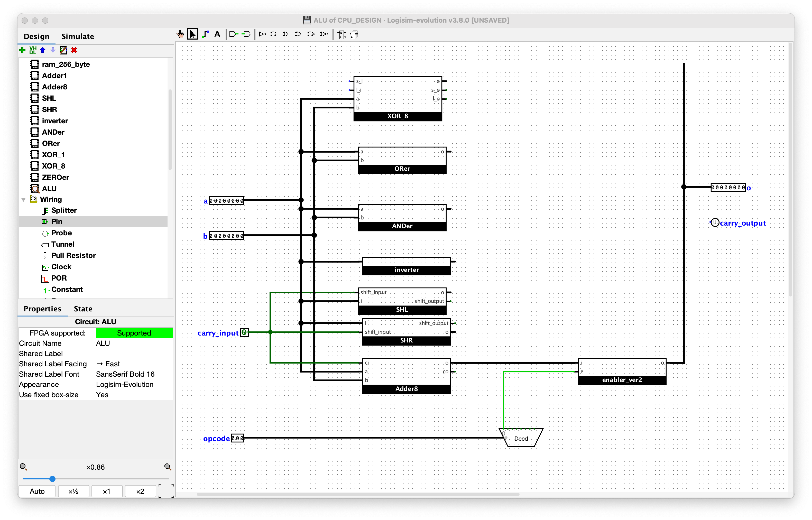This screenshot has height=520, width=812.
Task: Click the fit-to-window corner brackets icon
Action: click(166, 491)
